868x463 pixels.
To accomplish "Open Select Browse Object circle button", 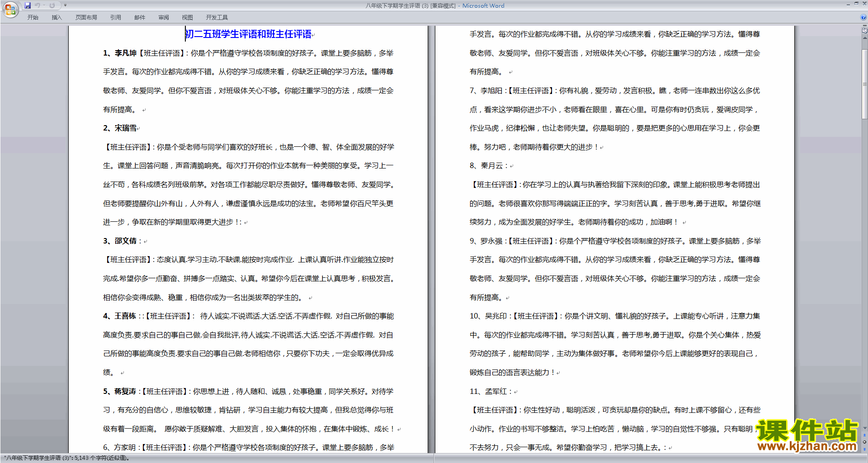I will 864,442.
